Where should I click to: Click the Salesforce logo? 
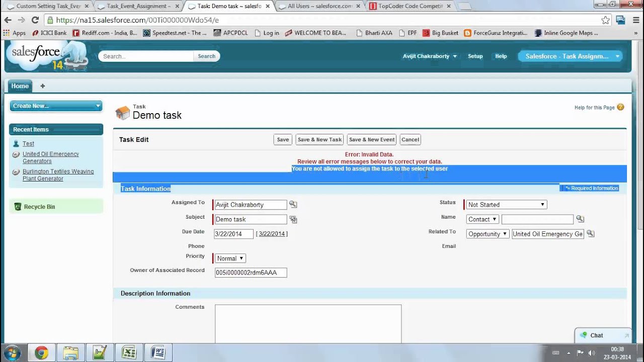click(48, 55)
